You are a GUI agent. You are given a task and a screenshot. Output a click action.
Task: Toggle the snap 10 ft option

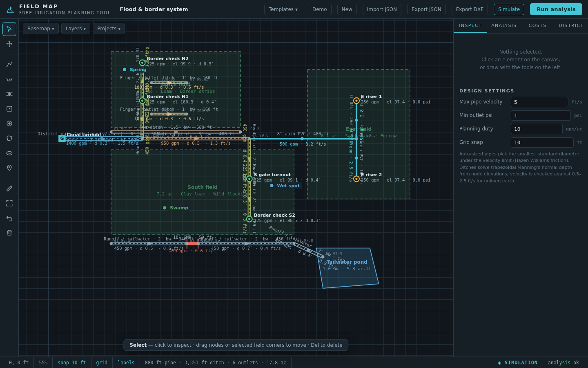72,363
